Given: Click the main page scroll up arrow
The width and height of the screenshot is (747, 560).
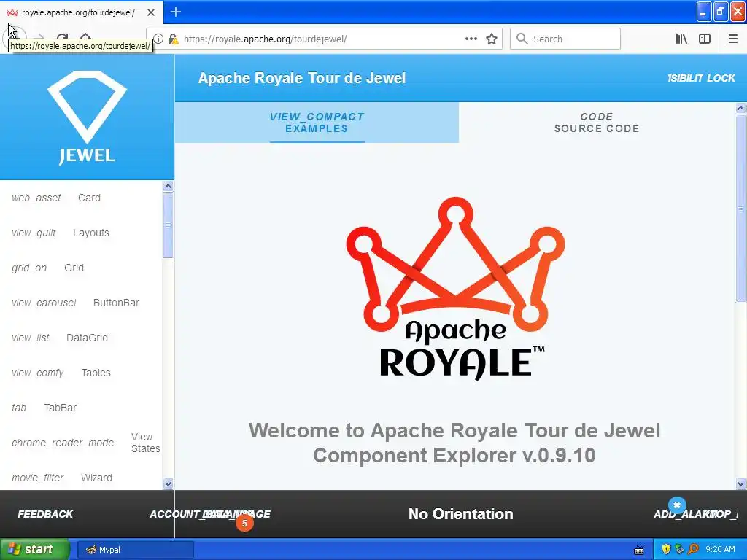Looking at the screenshot, I should pyautogui.click(x=741, y=108).
